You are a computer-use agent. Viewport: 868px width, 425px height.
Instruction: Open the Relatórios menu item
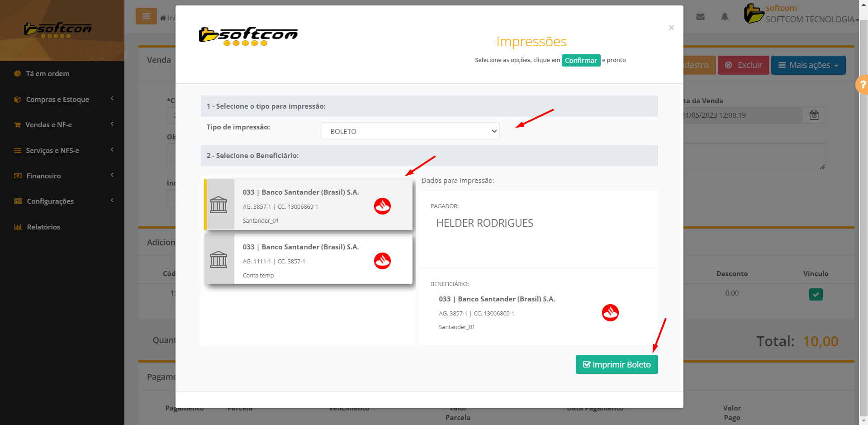pyautogui.click(x=43, y=227)
